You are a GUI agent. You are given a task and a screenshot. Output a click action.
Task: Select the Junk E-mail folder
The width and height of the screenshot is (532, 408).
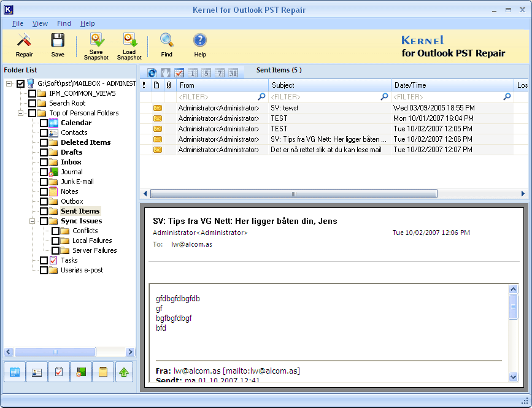tap(77, 182)
